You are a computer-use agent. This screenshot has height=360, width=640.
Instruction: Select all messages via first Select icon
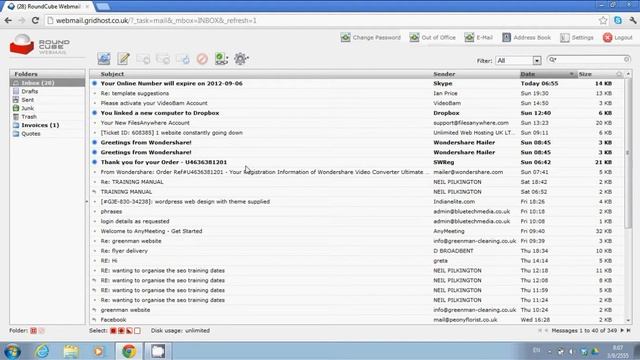point(113,331)
